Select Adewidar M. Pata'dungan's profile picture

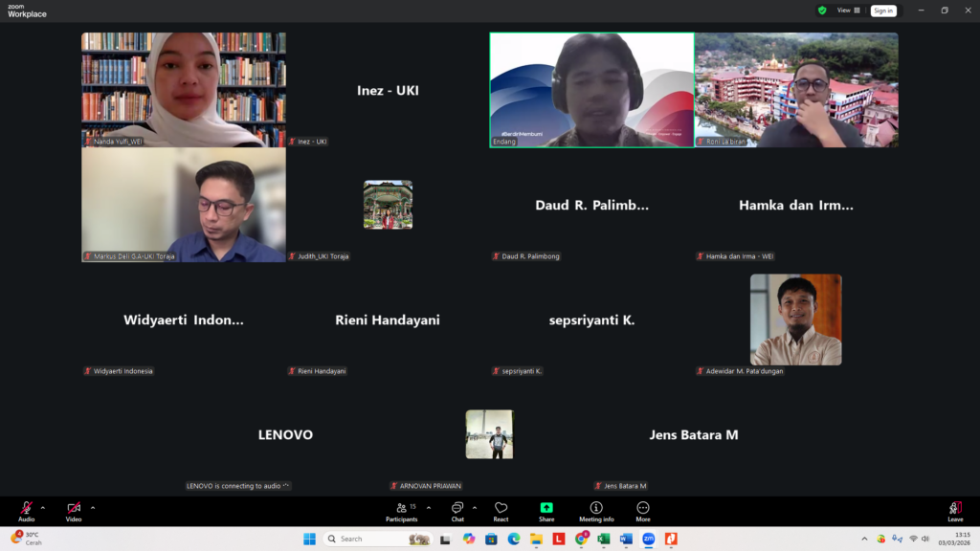pyautogui.click(x=795, y=320)
